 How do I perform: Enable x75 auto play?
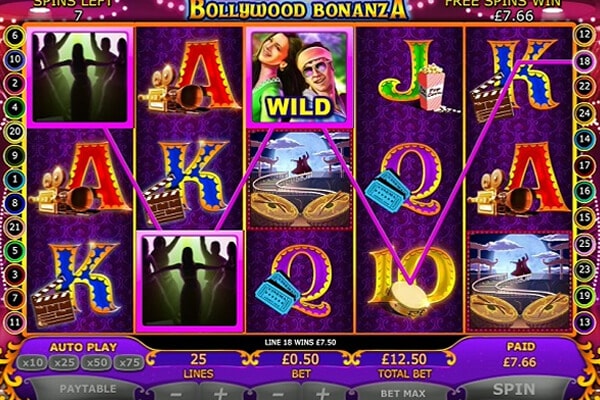[x=129, y=362]
